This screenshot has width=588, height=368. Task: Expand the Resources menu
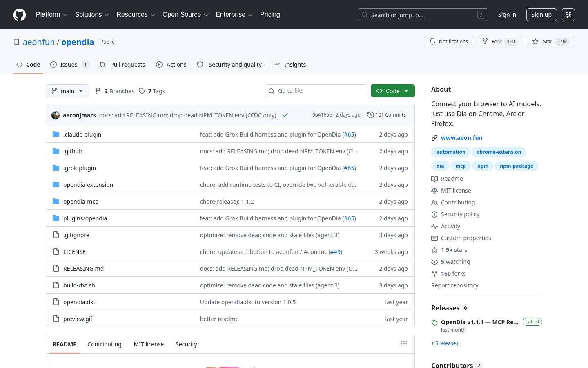(x=136, y=15)
